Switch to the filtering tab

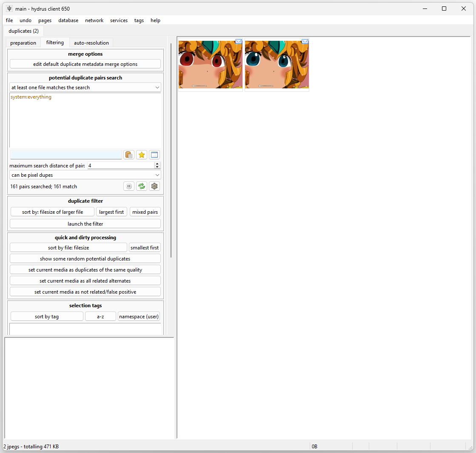point(55,42)
